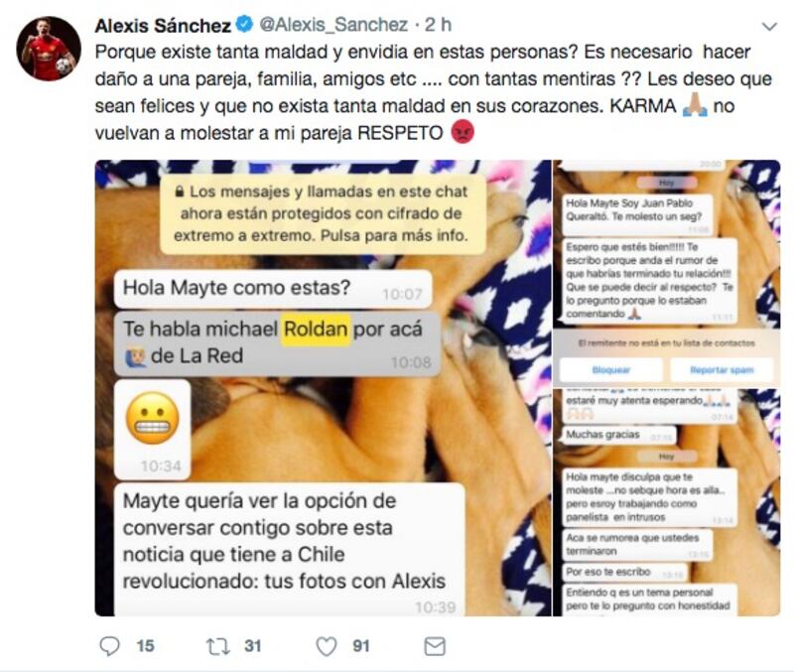Click the reply speech bubble icon

pos(109,646)
